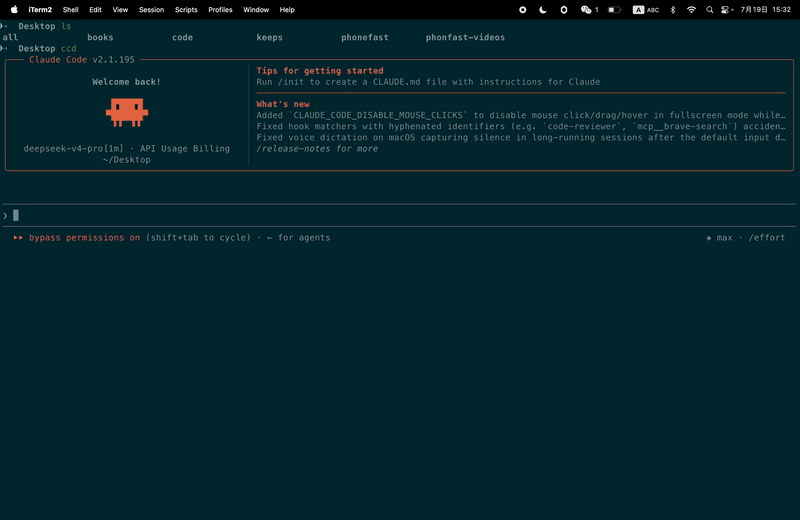Screen dimensions: 800x520
Task: Open the View menu
Action: [x=120, y=10]
